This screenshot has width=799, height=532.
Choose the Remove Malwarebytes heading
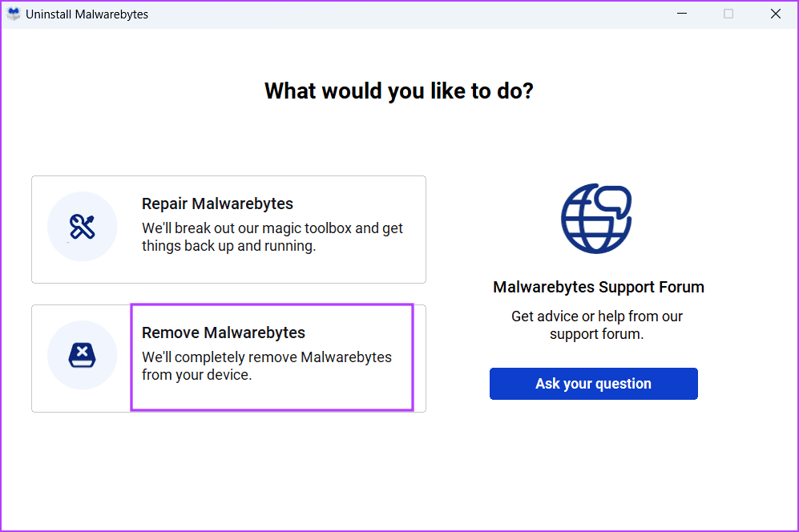(x=223, y=332)
